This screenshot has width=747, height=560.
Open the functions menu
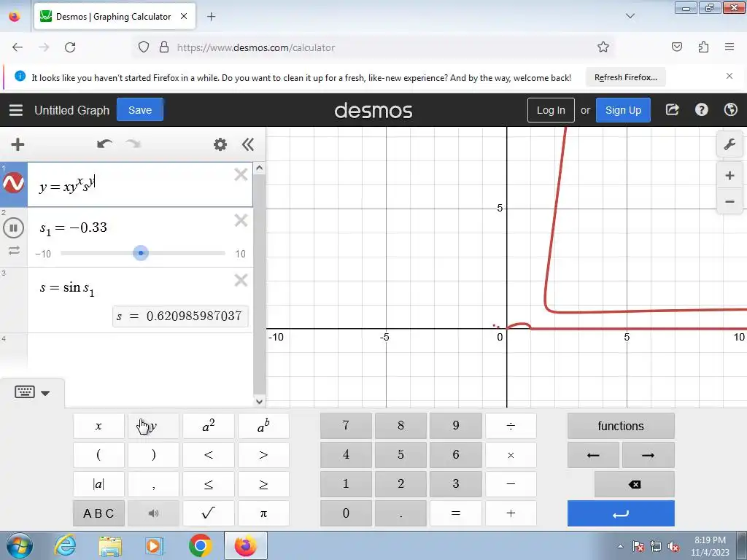pos(621,426)
